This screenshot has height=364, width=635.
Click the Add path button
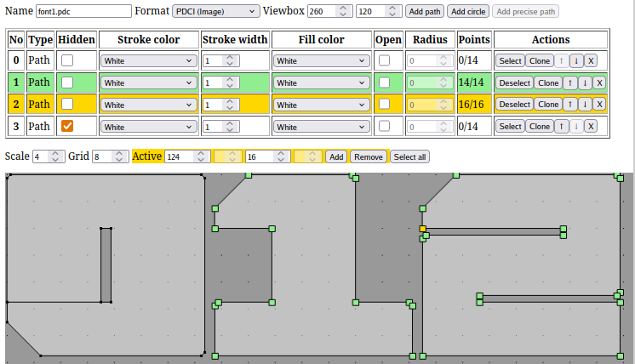click(x=424, y=11)
